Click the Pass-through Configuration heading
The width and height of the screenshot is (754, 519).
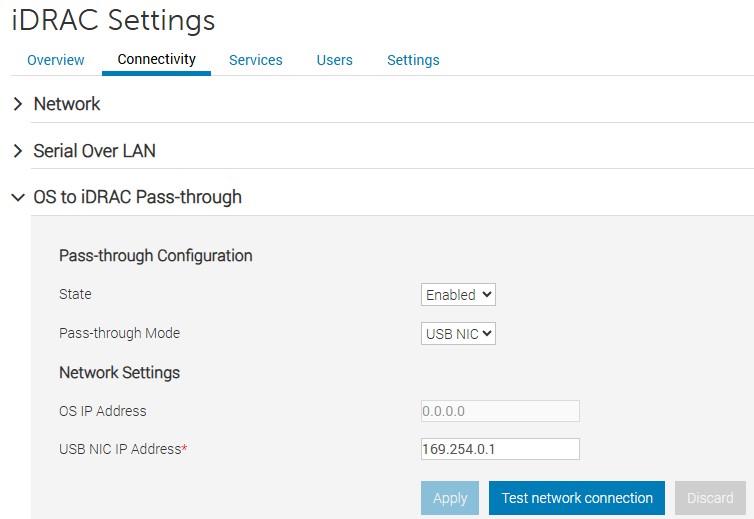click(x=156, y=256)
